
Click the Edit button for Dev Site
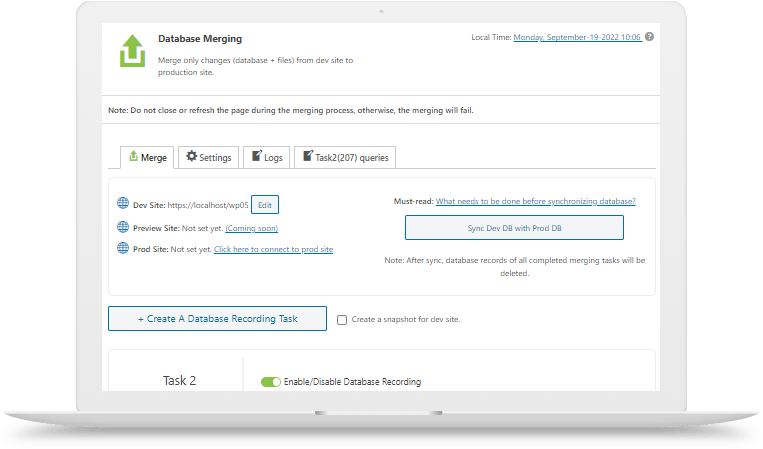[x=265, y=205]
